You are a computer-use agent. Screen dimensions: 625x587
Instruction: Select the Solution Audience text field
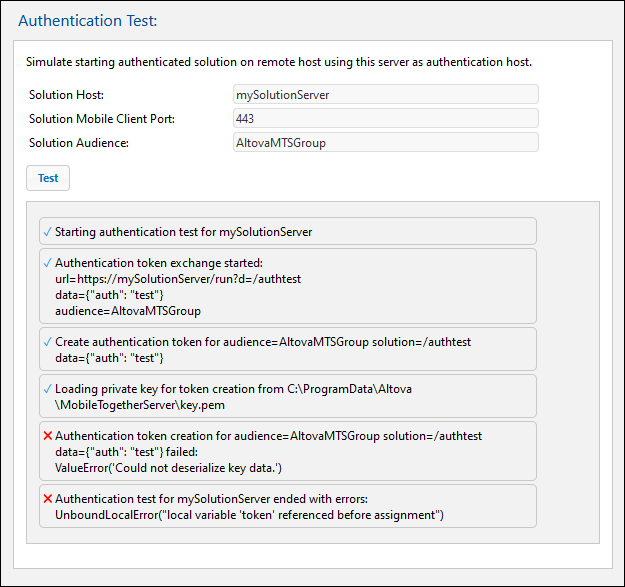[385, 143]
